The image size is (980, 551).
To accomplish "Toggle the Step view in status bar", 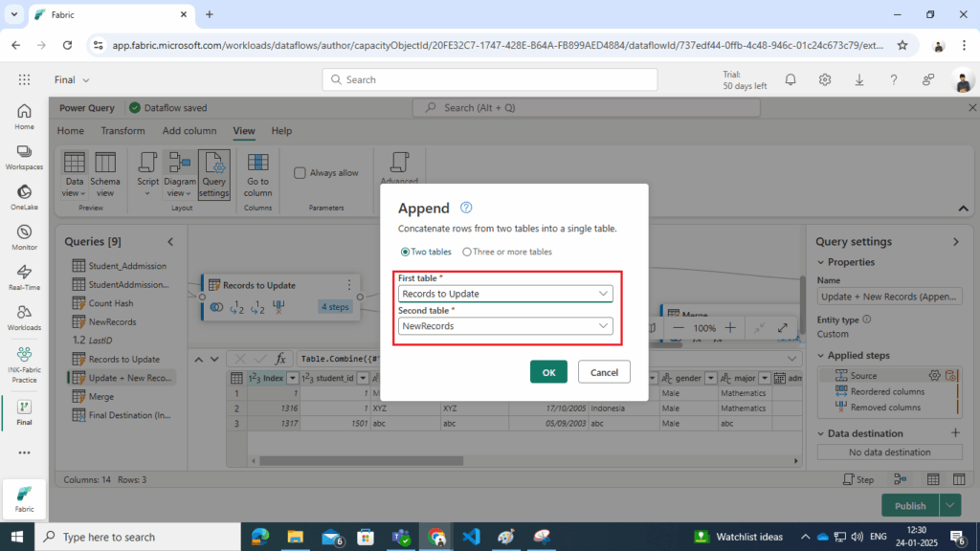I will (858, 480).
